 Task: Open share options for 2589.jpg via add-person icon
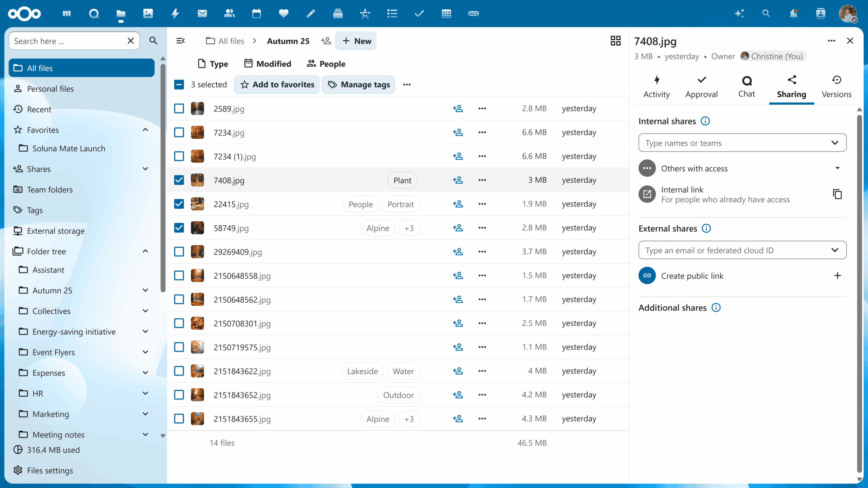458,108
